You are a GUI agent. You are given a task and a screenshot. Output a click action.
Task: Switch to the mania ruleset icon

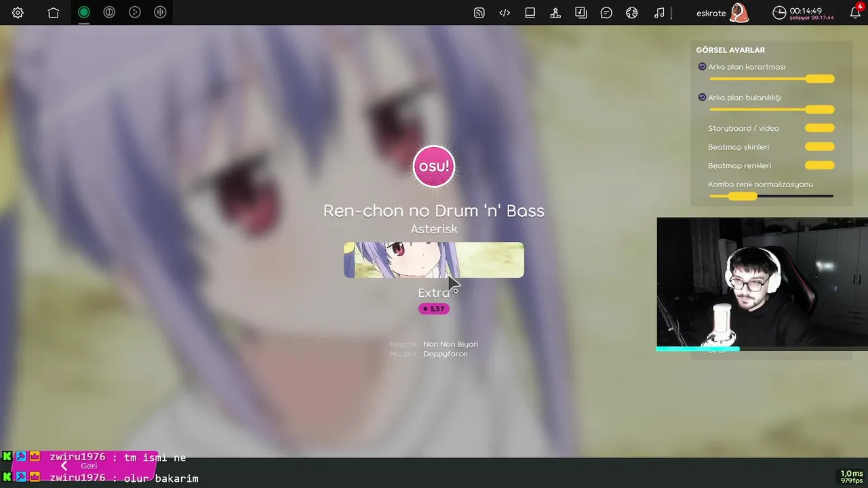[160, 12]
